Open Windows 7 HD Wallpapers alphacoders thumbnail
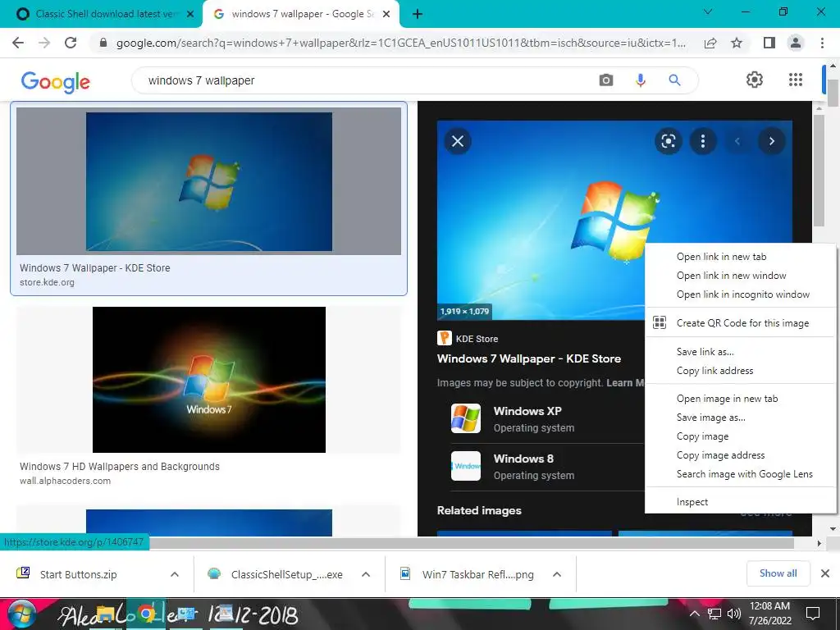This screenshot has width=840, height=630. [209, 380]
